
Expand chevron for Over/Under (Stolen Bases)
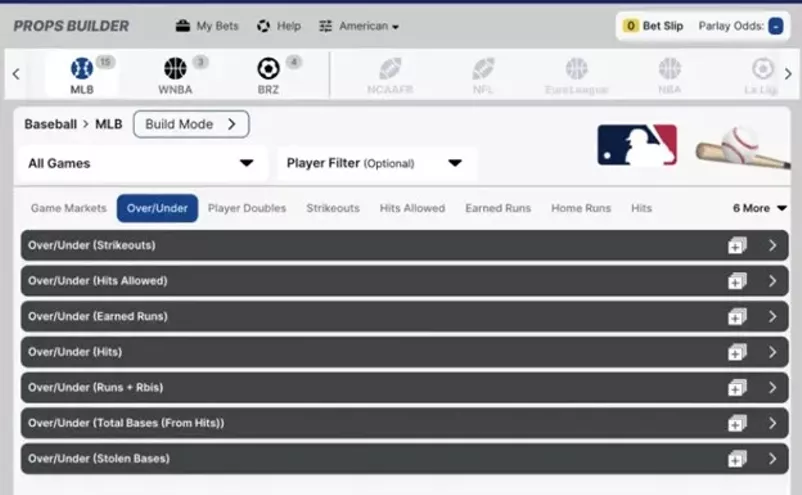coord(772,459)
